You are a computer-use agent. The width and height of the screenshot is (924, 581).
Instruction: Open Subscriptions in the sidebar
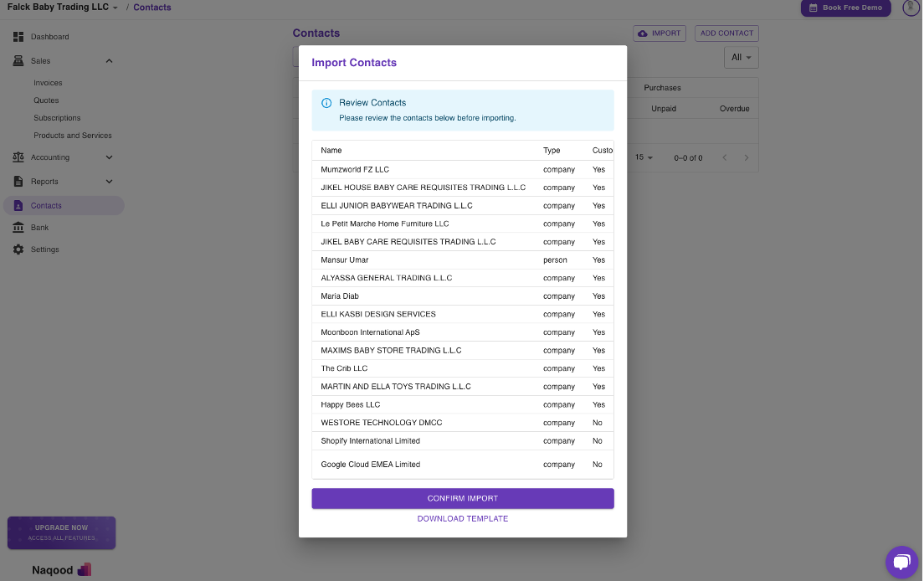coord(57,118)
